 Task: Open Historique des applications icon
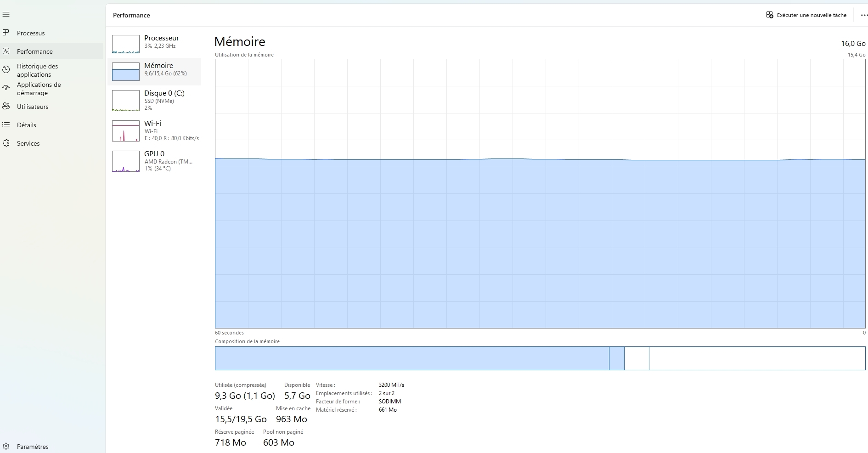6,70
